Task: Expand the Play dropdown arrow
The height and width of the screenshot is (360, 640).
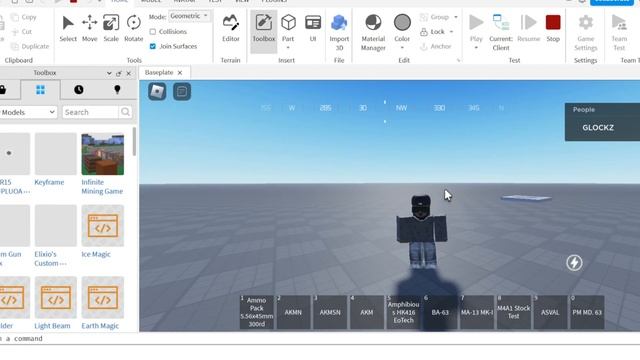Action: tap(476, 48)
